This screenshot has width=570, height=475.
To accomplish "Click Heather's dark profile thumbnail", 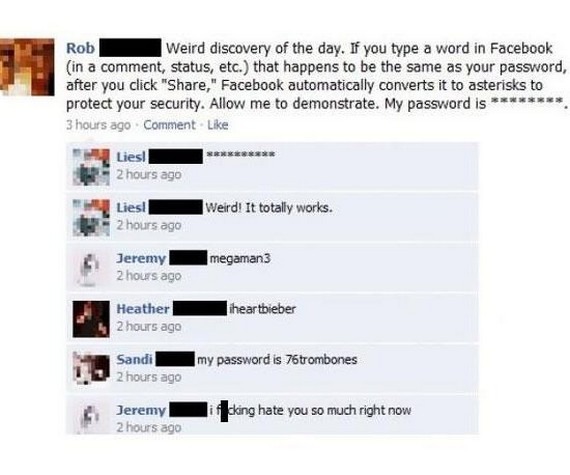I will pos(91,319).
